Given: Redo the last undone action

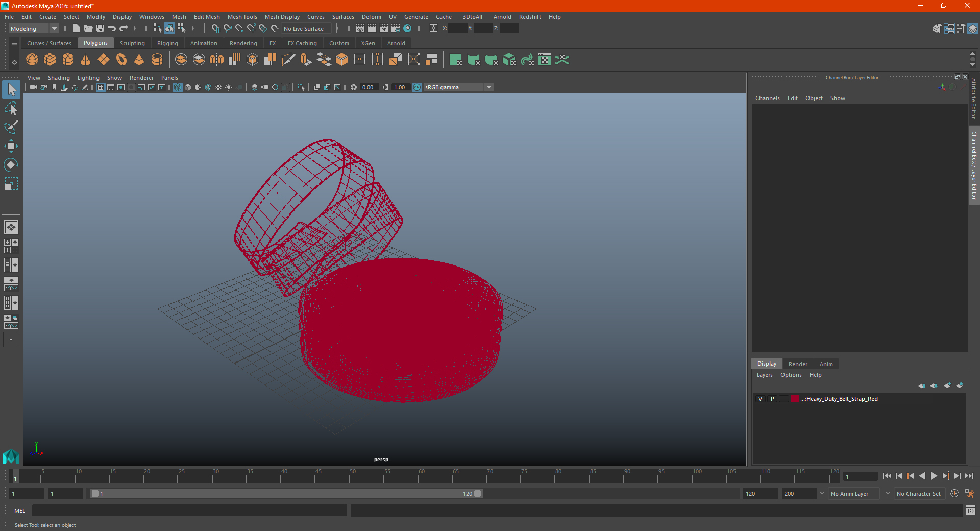Looking at the screenshot, I should coord(124,29).
